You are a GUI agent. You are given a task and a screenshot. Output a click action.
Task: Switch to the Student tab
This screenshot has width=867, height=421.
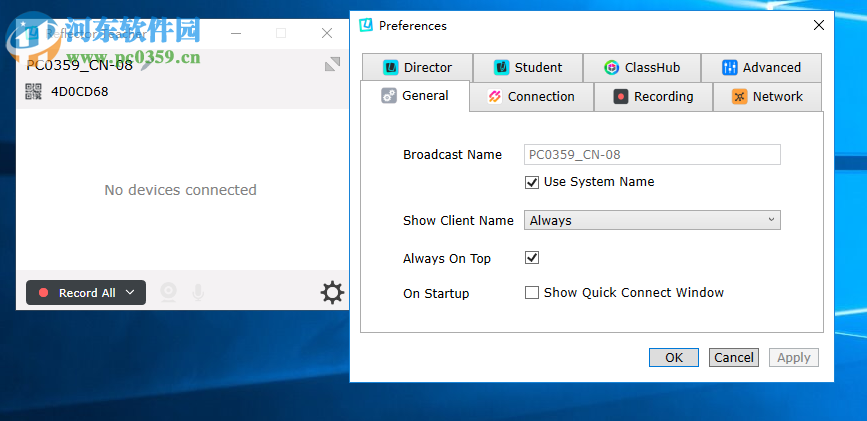(527, 67)
